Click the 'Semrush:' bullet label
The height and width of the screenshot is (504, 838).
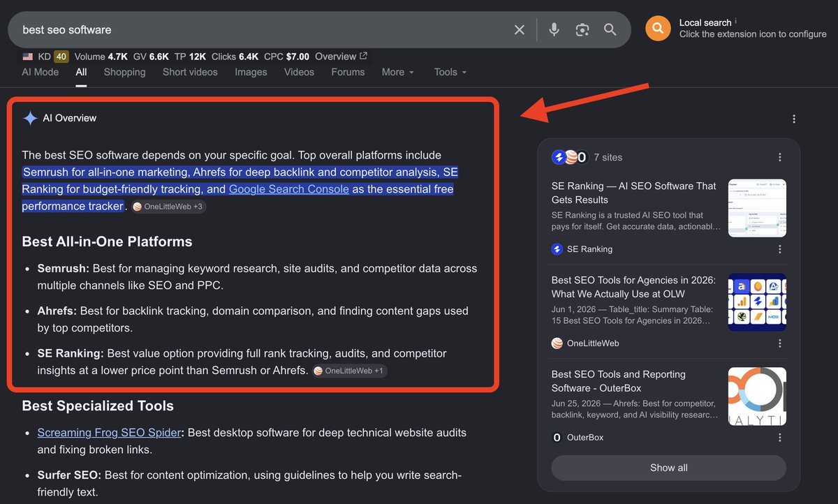[64, 268]
